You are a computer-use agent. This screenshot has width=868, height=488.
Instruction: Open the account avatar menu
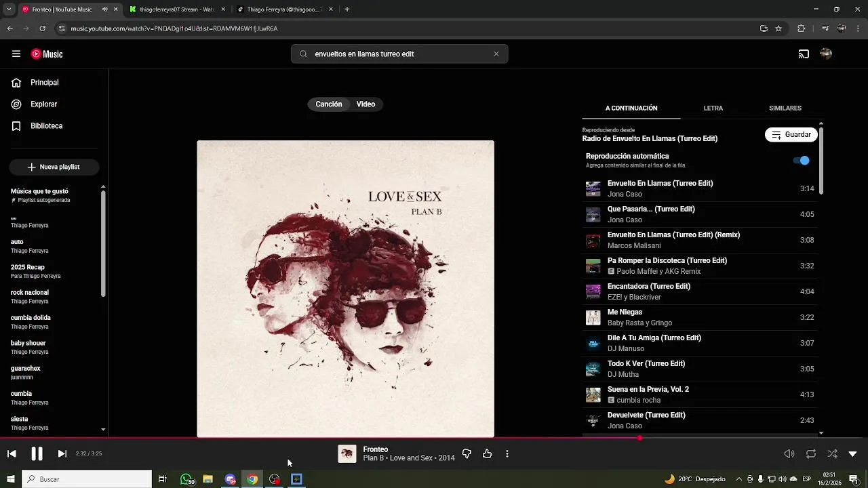825,54
